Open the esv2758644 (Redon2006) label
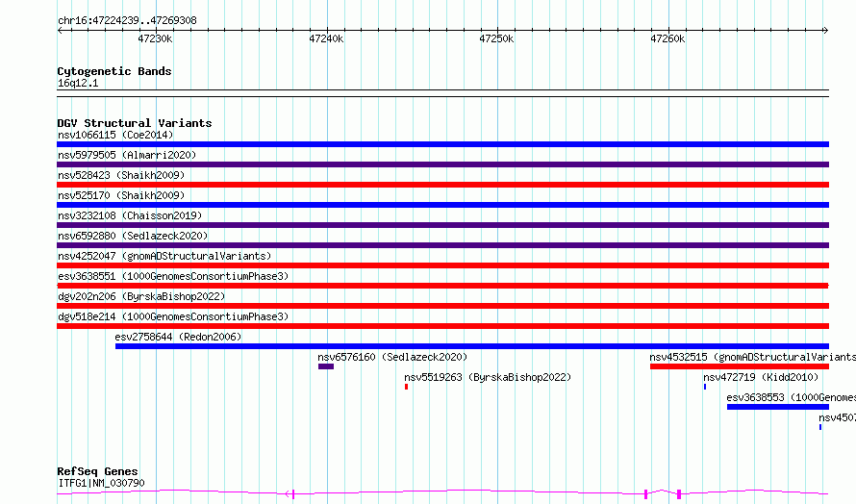 click(178, 337)
